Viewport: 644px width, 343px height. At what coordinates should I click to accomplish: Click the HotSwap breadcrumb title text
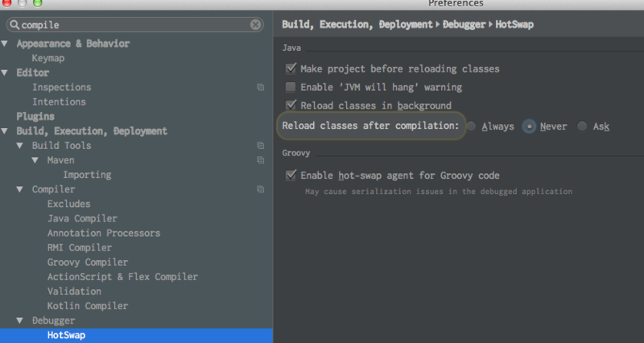pos(514,25)
